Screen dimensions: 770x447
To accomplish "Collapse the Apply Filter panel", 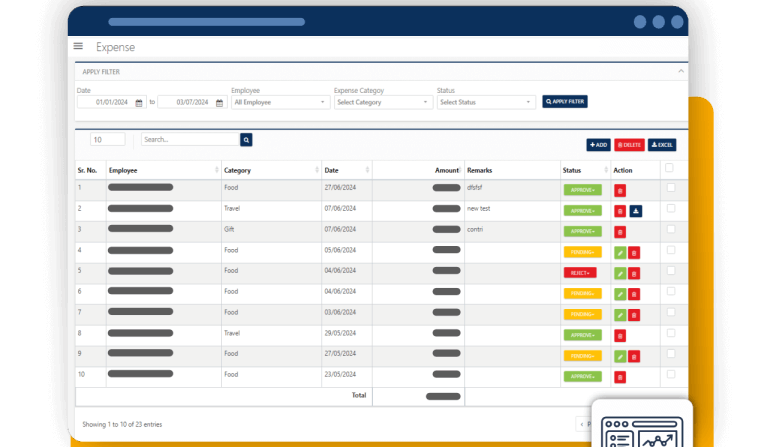I will click(x=681, y=71).
